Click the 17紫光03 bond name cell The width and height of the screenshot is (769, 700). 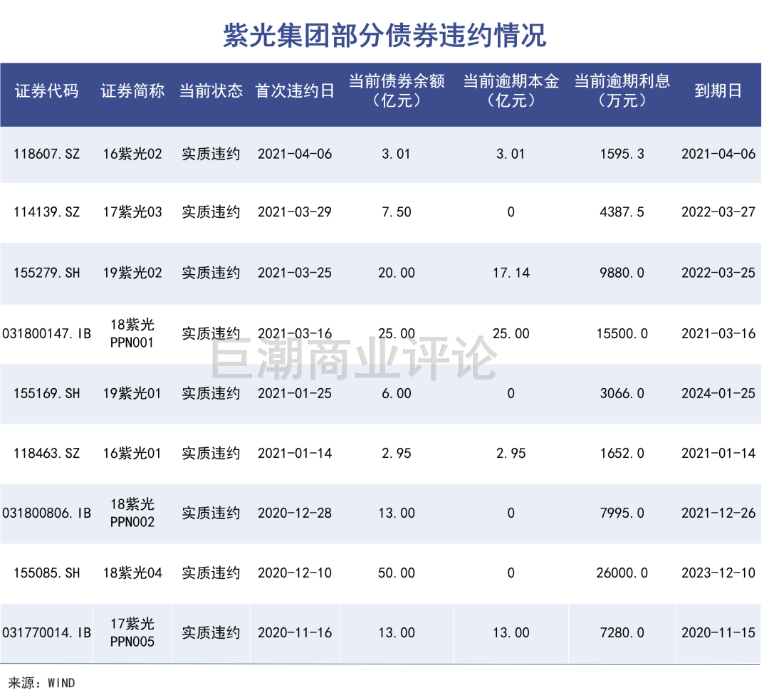coord(132,212)
